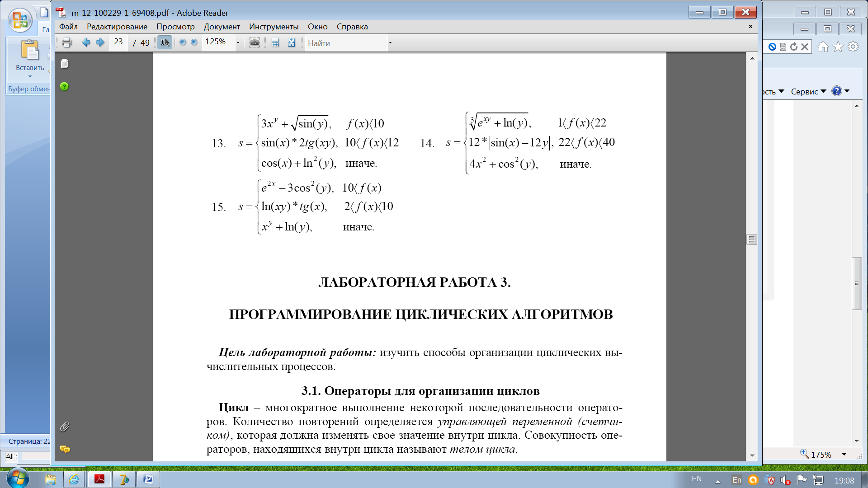
Task: Open the Инструменты menu
Action: coord(274,27)
